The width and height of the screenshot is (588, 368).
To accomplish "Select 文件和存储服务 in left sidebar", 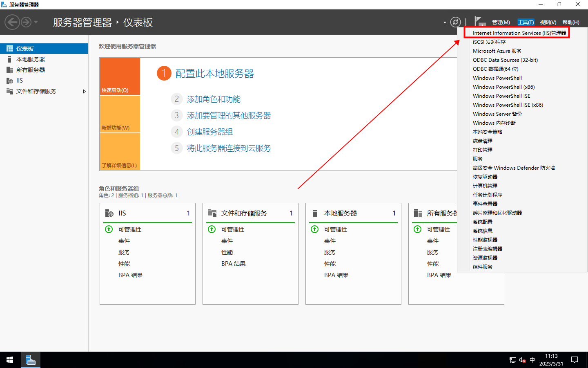I will click(x=36, y=91).
